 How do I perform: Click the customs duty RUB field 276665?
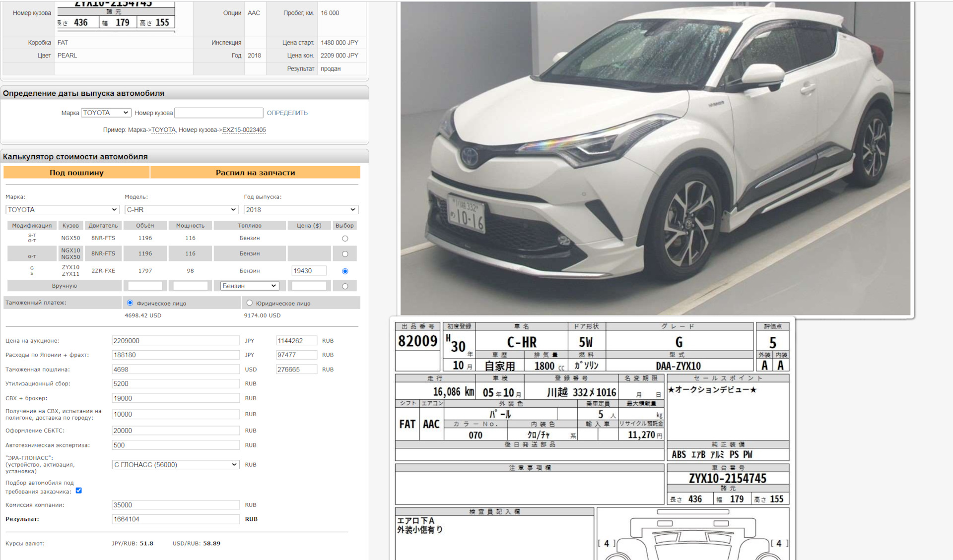point(296,370)
